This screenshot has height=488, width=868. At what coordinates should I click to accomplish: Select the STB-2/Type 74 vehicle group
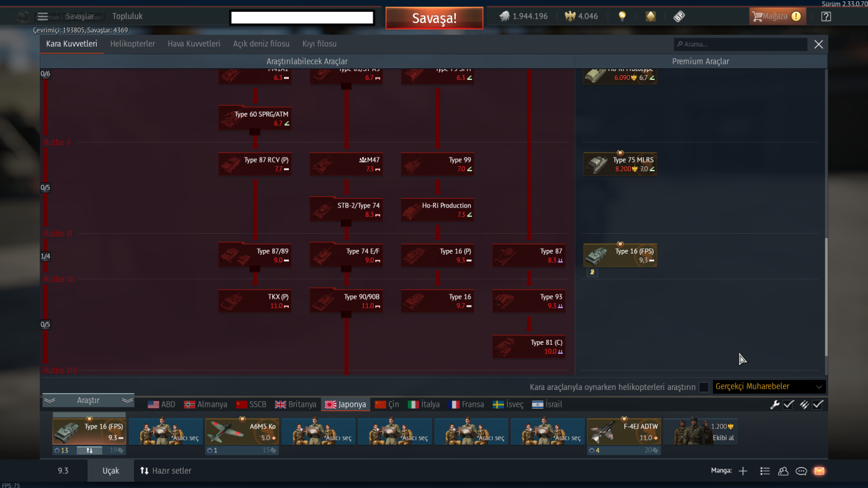click(346, 210)
